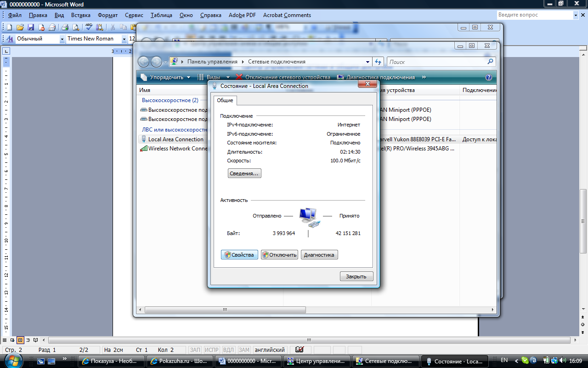Click the Закрыть button
The height and width of the screenshot is (368, 588).
[356, 276]
